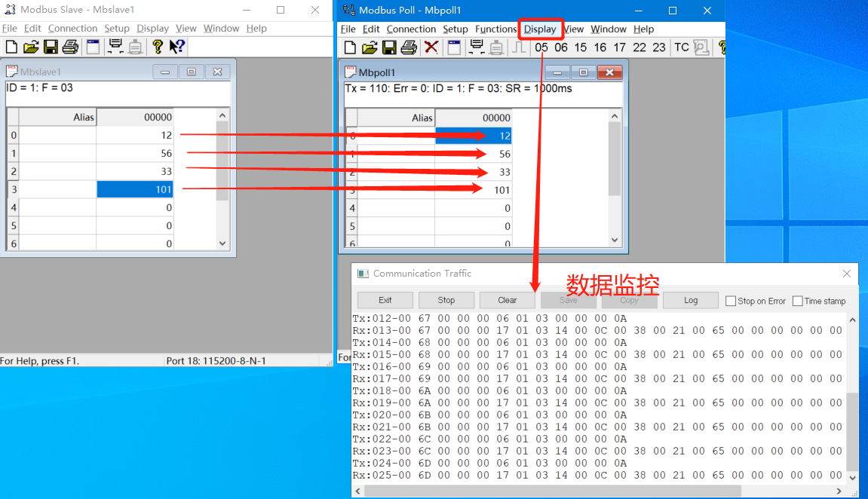Click the window setup icon in Modbus Slave

[93, 47]
